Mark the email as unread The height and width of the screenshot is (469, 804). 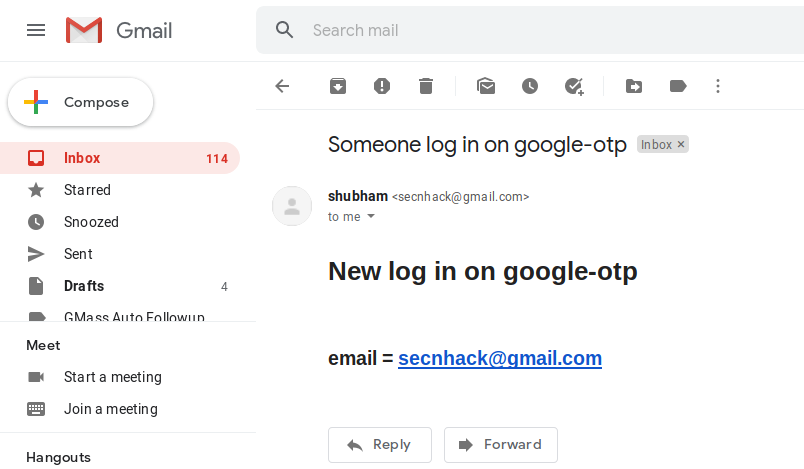click(486, 86)
